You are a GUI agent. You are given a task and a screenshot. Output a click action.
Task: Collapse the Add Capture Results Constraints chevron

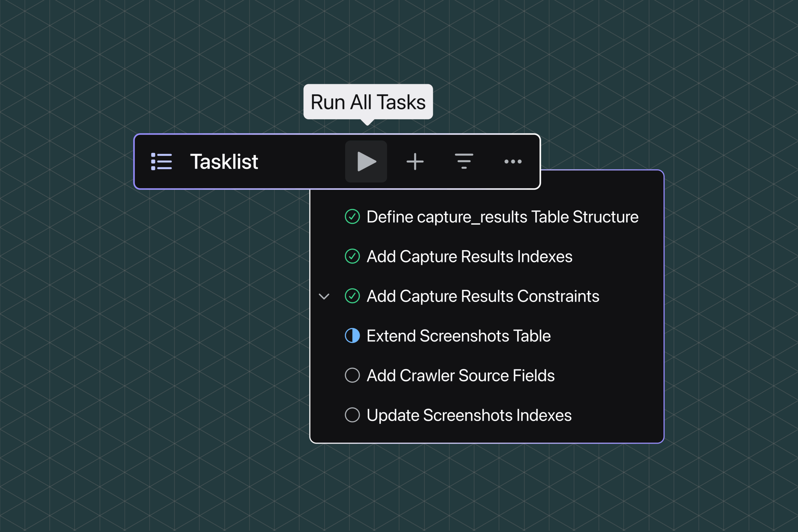pos(324,296)
